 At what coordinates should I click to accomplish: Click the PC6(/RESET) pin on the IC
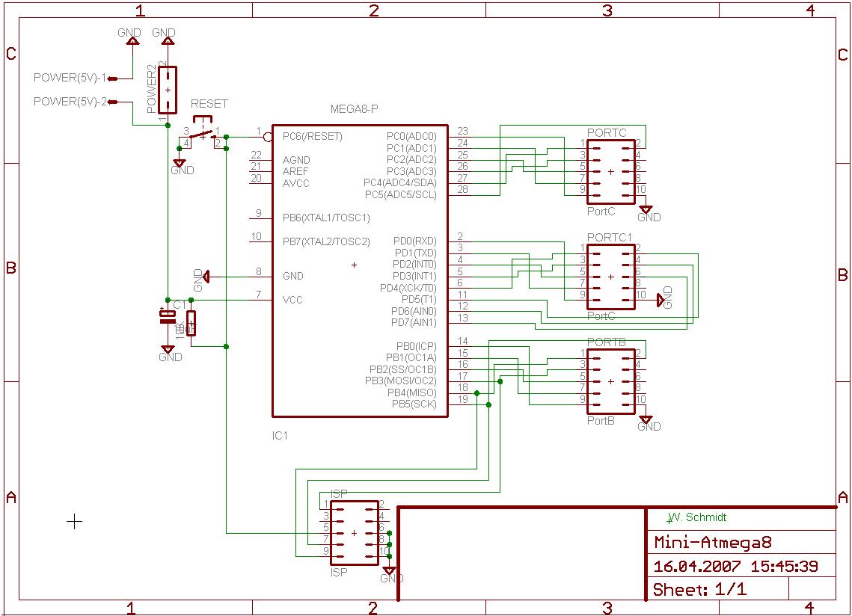point(312,137)
